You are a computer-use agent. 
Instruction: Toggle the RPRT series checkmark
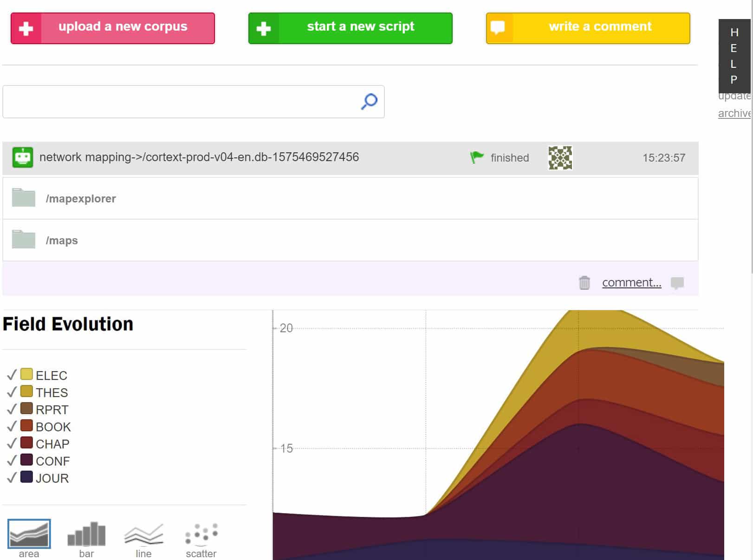pos(12,409)
